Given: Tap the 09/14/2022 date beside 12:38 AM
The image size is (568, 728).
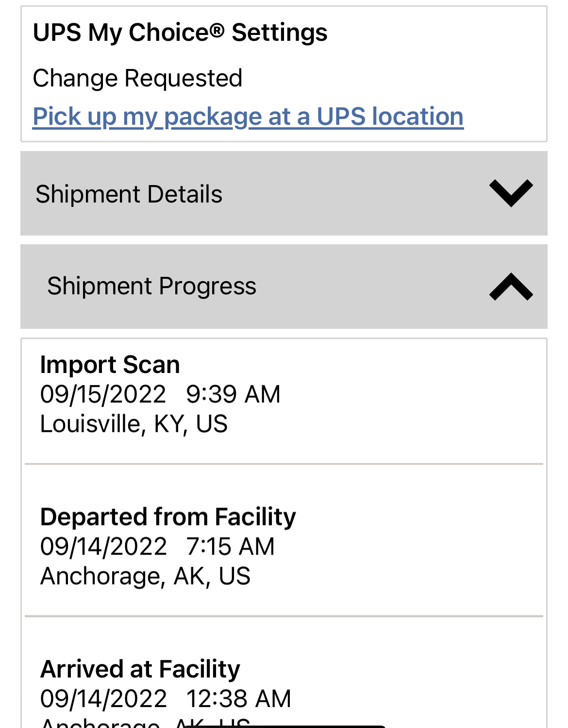Looking at the screenshot, I should pos(103,699).
